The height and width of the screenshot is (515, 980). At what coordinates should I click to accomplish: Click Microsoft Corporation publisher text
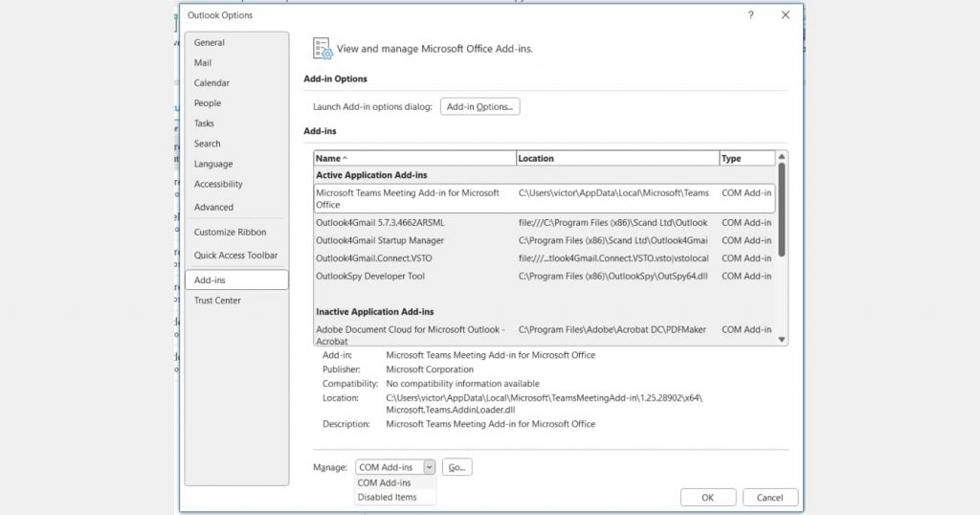[430, 369]
